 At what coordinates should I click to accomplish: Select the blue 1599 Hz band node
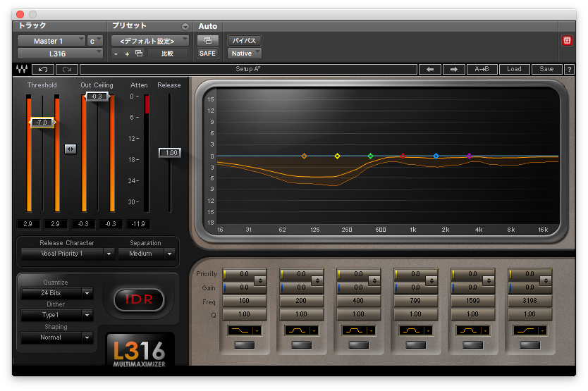[436, 156]
